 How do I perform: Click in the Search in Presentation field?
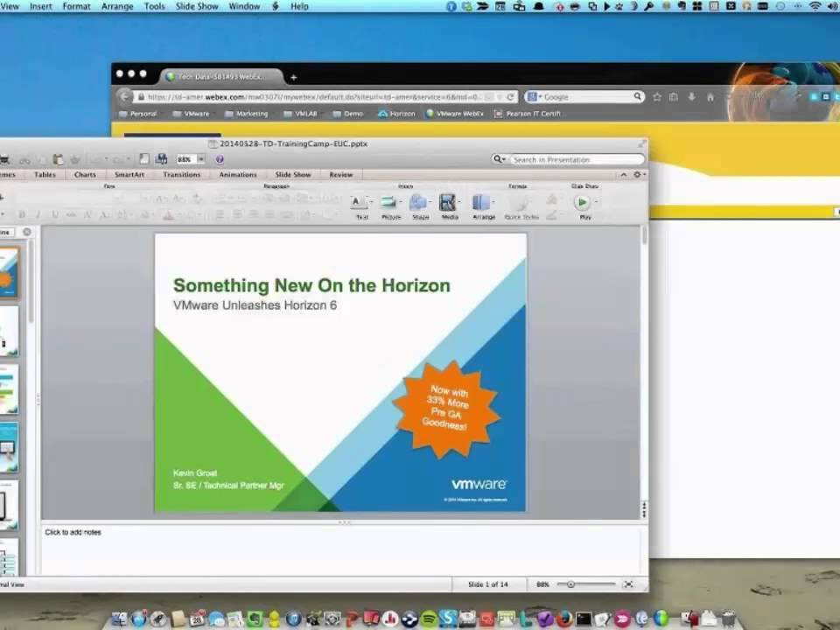(576, 159)
